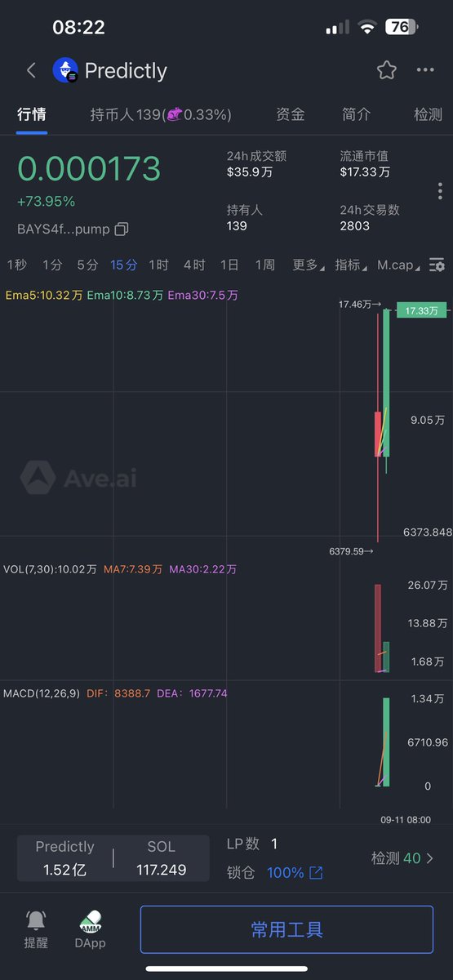Expand the 指标 indicators dropdown
The height and width of the screenshot is (980, 453).
pos(350,265)
